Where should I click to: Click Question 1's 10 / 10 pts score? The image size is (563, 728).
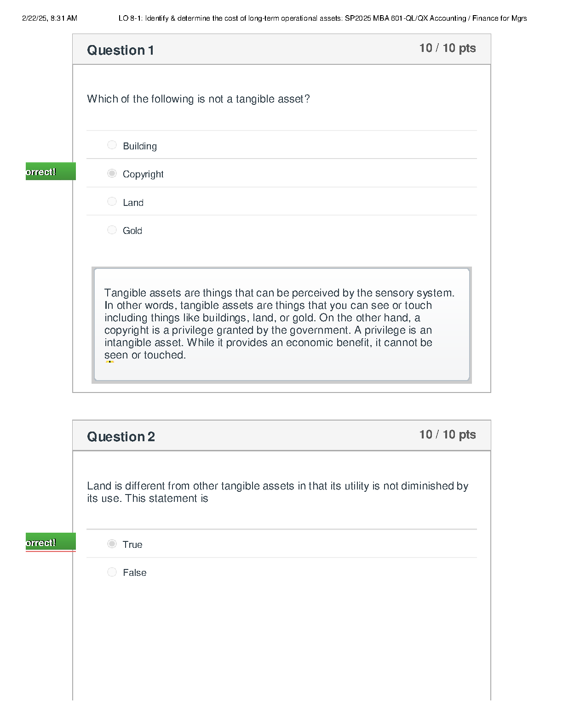448,48
